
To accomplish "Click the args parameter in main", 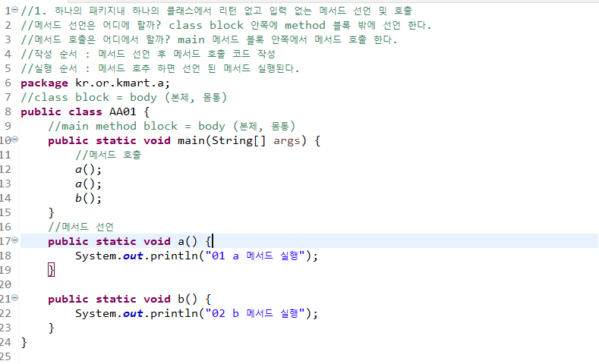I will [x=286, y=141].
